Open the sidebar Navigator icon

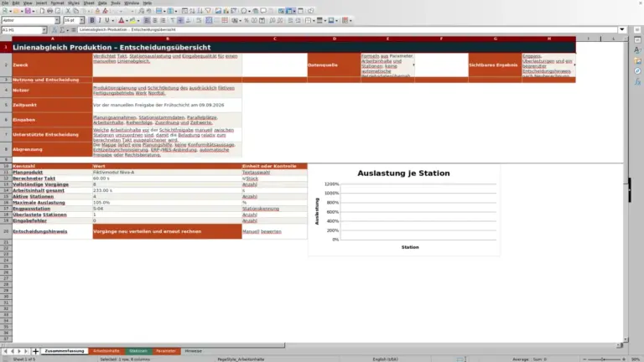coord(637,71)
